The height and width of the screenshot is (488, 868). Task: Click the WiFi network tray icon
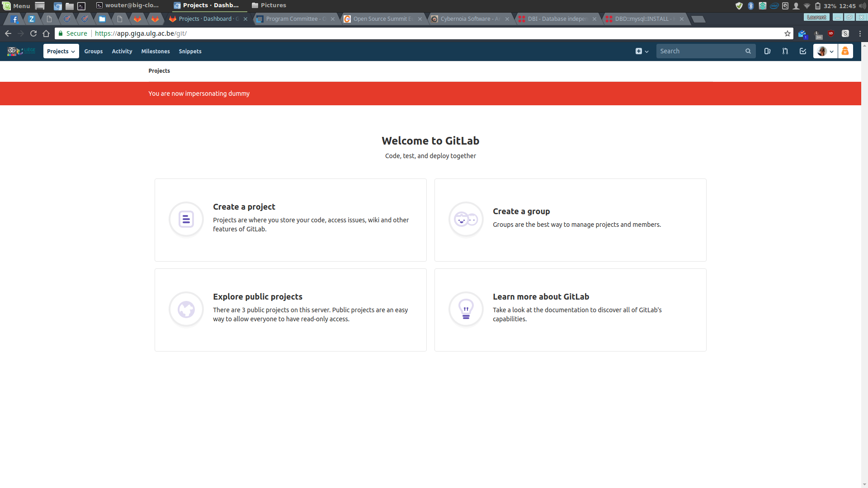[x=807, y=6]
